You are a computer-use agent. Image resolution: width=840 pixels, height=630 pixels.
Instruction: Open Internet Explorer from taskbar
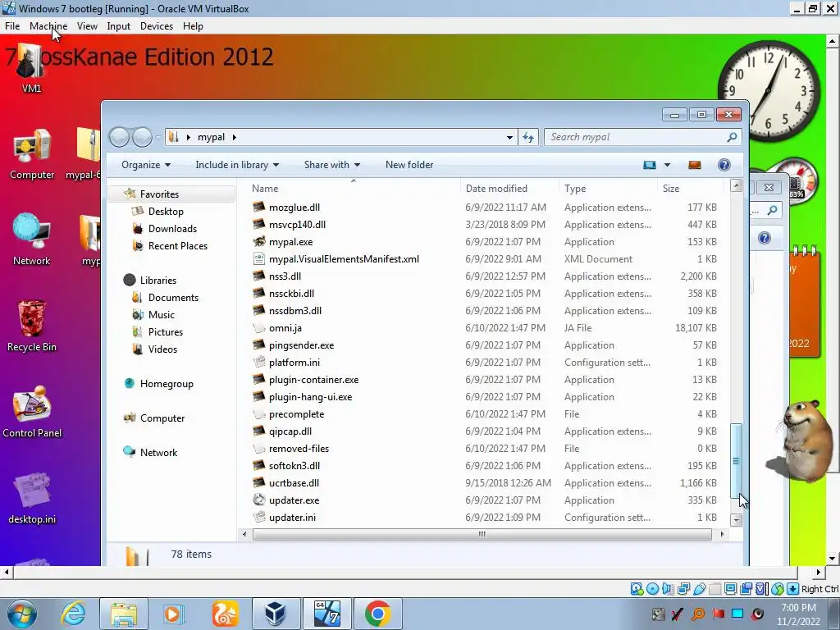(x=73, y=614)
